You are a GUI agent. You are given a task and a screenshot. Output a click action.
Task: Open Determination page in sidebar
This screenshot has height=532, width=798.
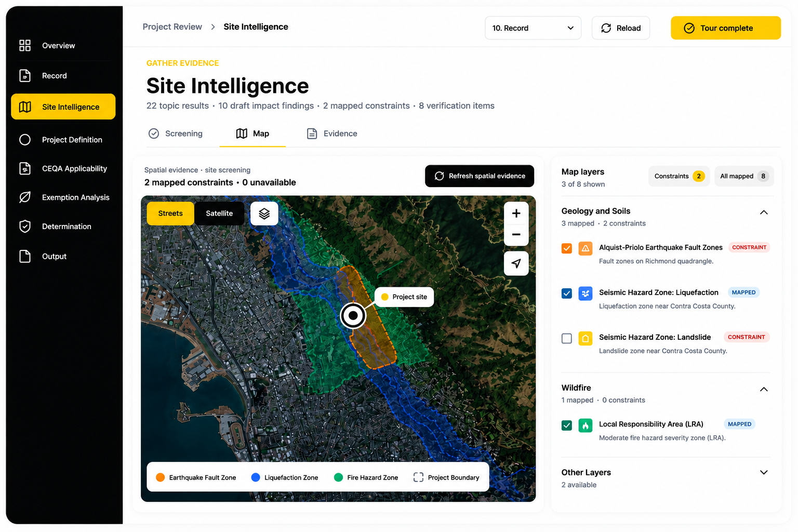[63, 227]
